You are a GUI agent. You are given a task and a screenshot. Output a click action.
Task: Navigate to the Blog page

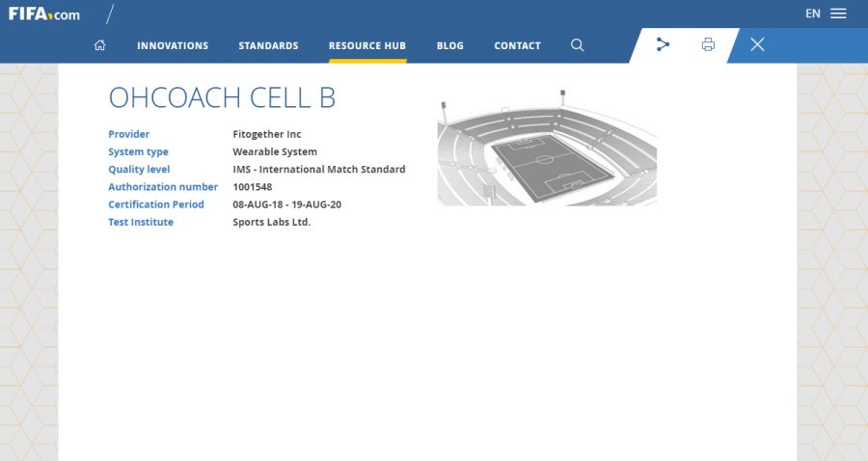[449, 45]
